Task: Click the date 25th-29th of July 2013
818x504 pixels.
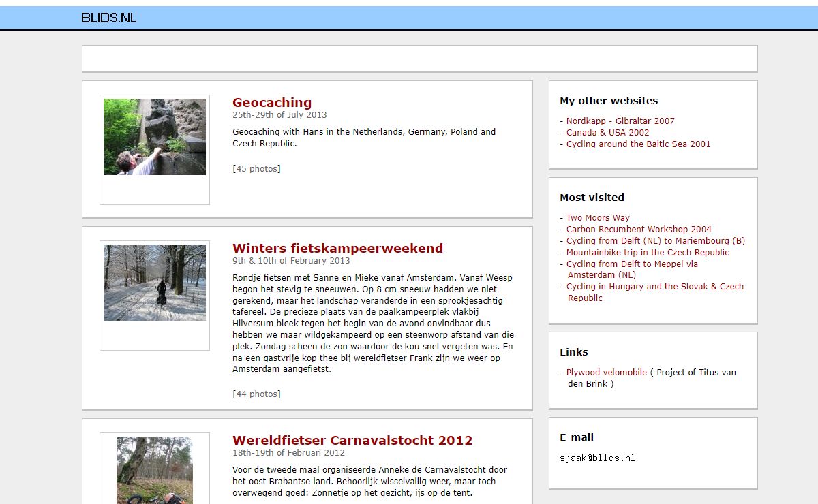Action: coord(279,115)
